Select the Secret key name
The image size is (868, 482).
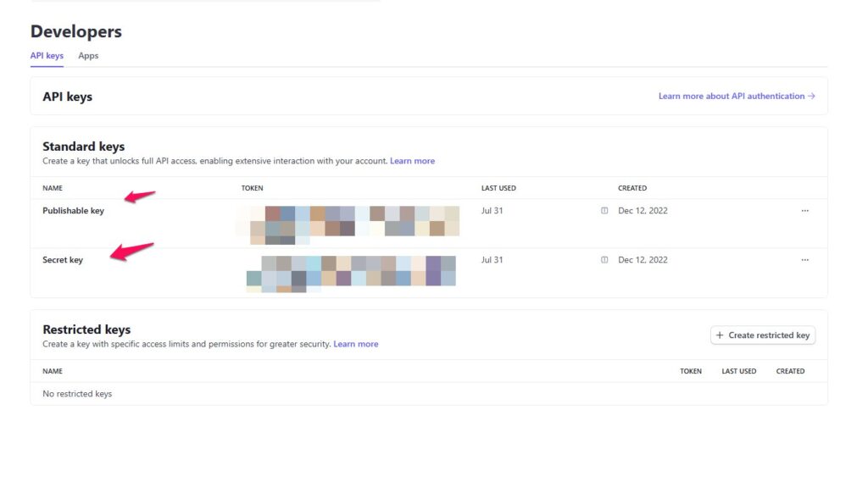63,260
